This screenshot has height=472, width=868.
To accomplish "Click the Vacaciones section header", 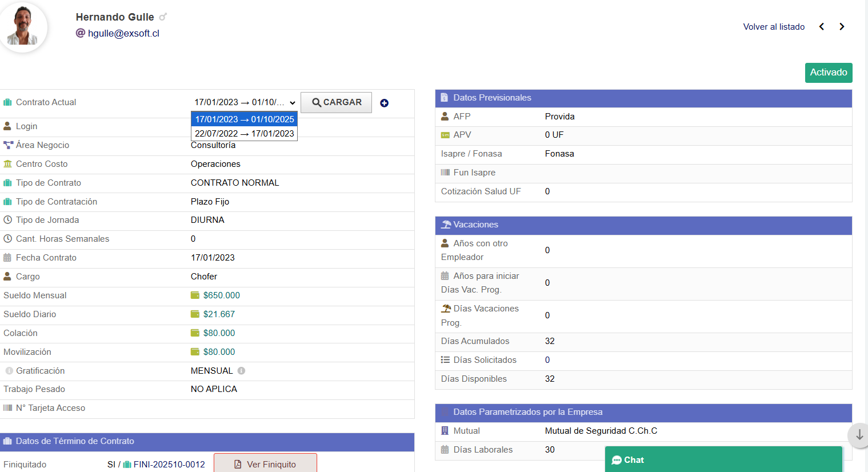I will click(x=643, y=225).
